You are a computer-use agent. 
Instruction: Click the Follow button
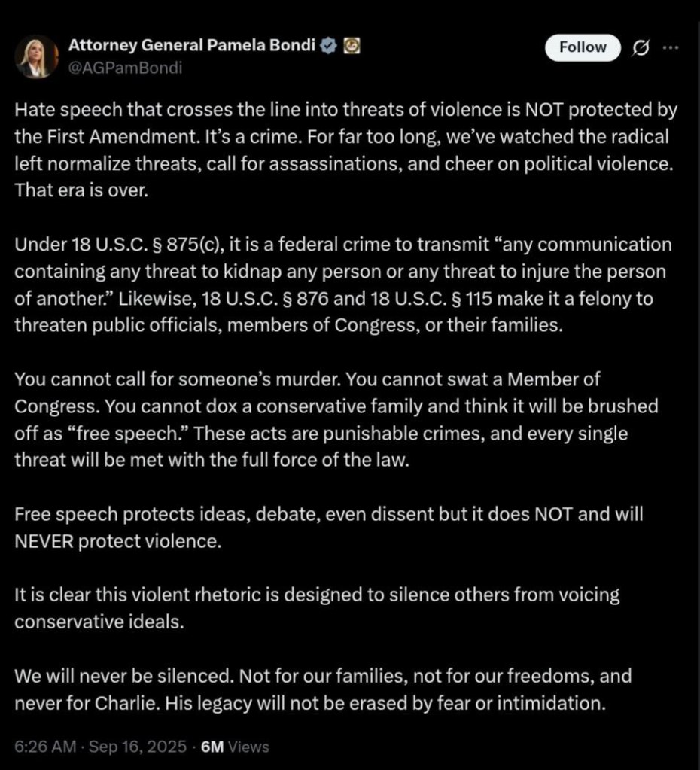(583, 47)
